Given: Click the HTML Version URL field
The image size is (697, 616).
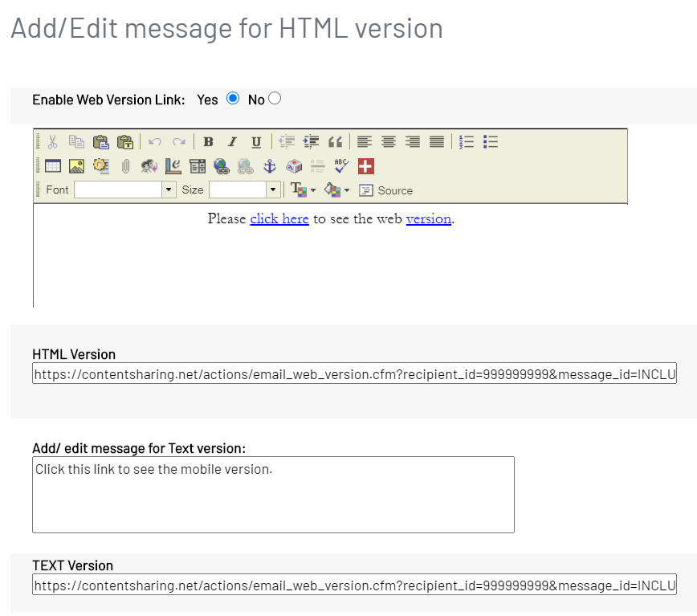Looking at the screenshot, I should click(354, 374).
